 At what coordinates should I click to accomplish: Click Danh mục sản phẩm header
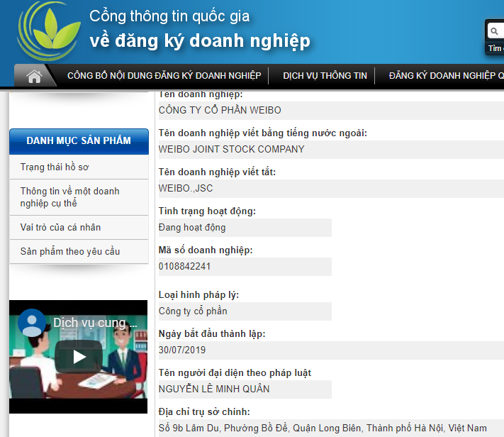click(x=79, y=141)
